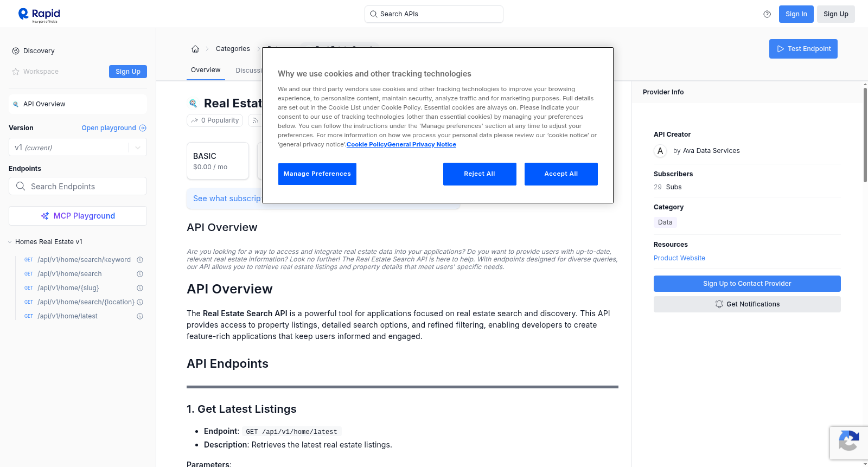The width and height of the screenshot is (868, 467).
Task: Click Get Notifications button
Action: [747, 304]
